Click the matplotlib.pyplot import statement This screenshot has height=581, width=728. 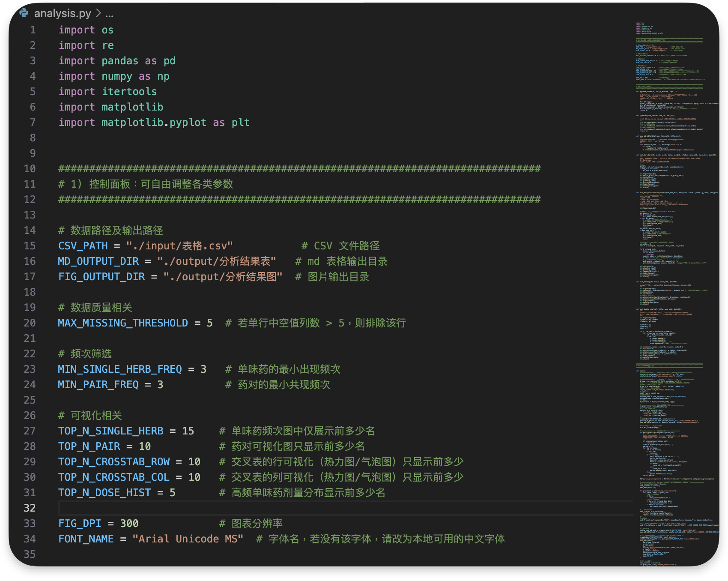[x=154, y=123]
